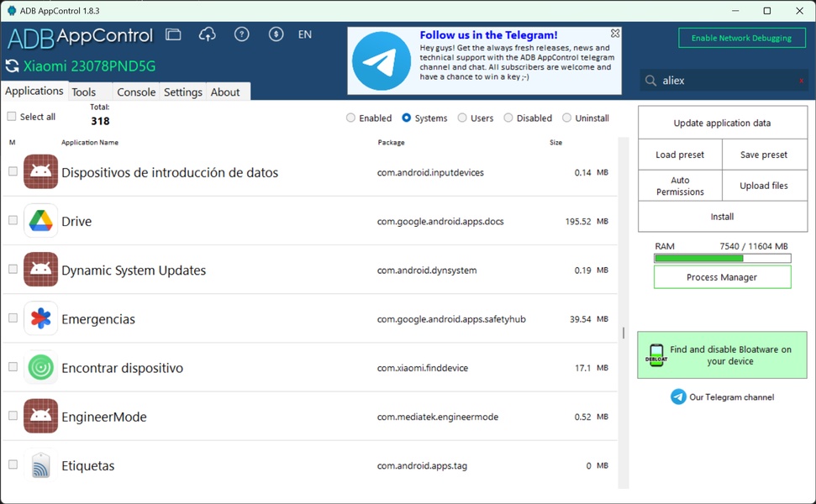Select the Users radio filter
The width and height of the screenshot is (816, 504).
[x=462, y=118]
